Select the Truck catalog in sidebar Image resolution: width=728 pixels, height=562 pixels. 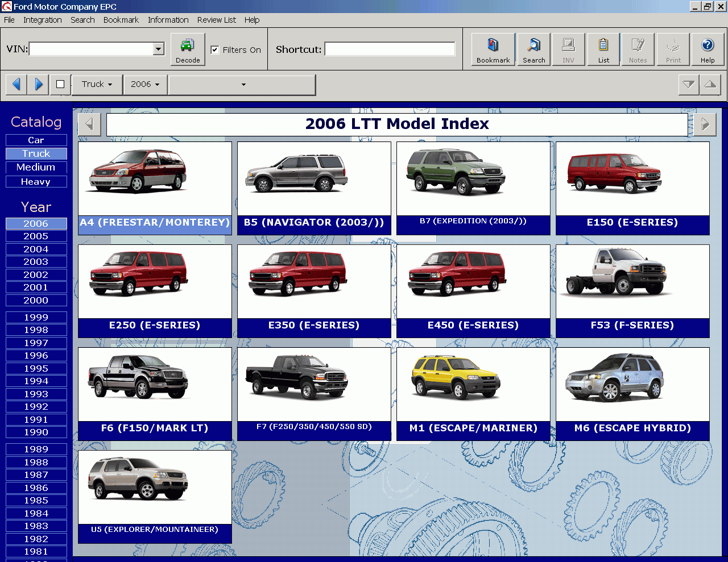(36, 153)
